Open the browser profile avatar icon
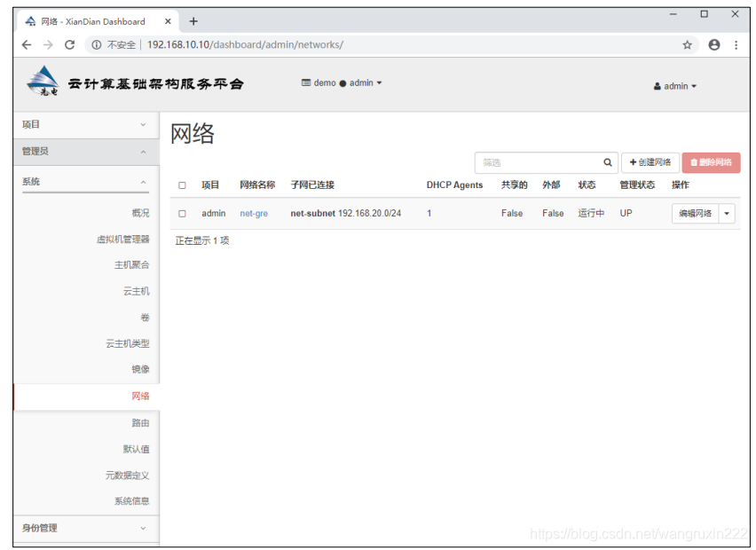The width and height of the screenshot is (756, 550). pos(714,45)
